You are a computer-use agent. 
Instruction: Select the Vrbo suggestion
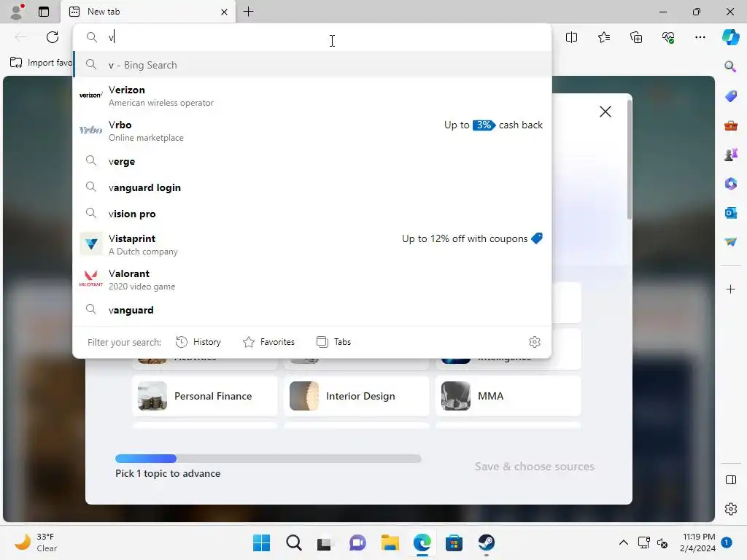pyautogui.click(x=312, y=131)
